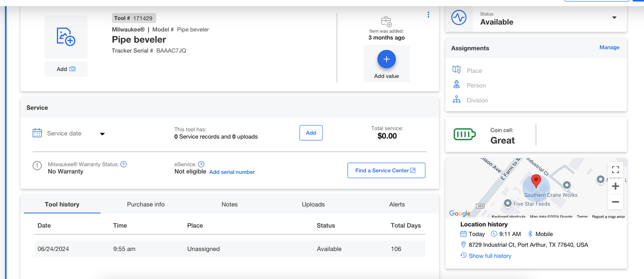Zoom in on the map
Image resolution: width=644 pixels, height=279 pixels.
coord(615,186)
